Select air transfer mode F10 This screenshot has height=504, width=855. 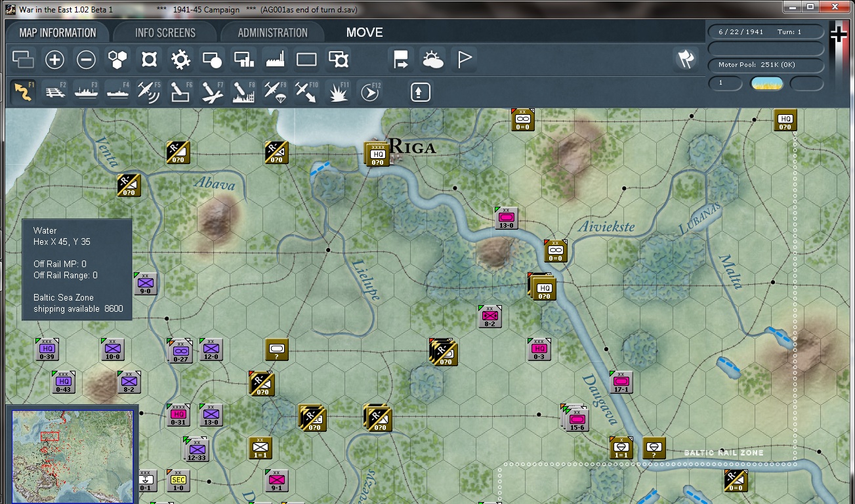coord(307,91)
